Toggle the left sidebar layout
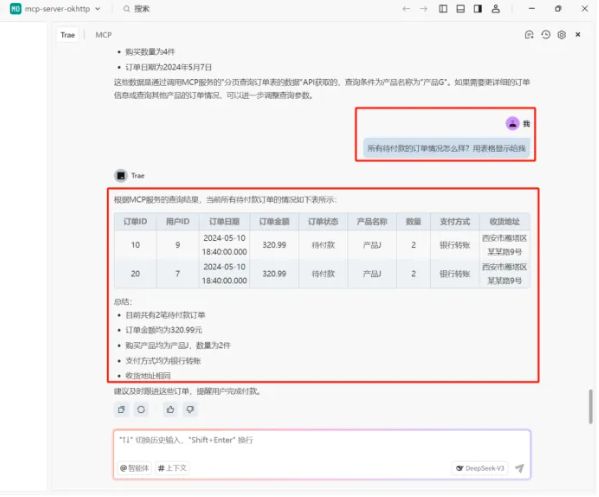 443,9
